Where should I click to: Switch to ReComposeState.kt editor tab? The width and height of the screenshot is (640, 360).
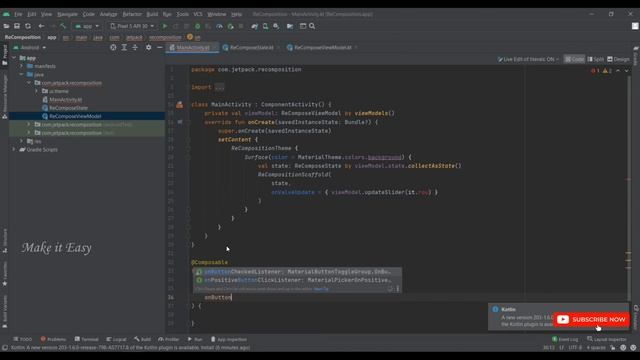251,48
